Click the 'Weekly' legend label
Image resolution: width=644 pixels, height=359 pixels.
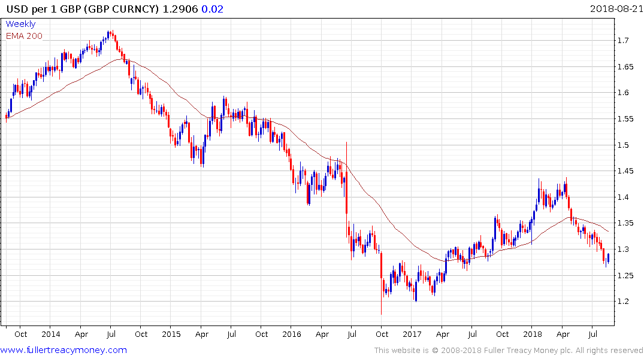20,24
